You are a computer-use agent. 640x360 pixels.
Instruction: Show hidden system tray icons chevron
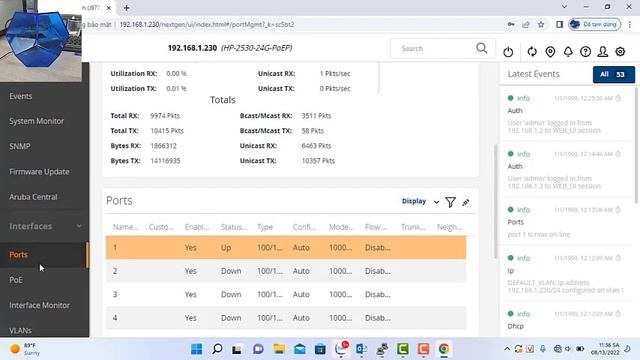(x=507, y=349)
